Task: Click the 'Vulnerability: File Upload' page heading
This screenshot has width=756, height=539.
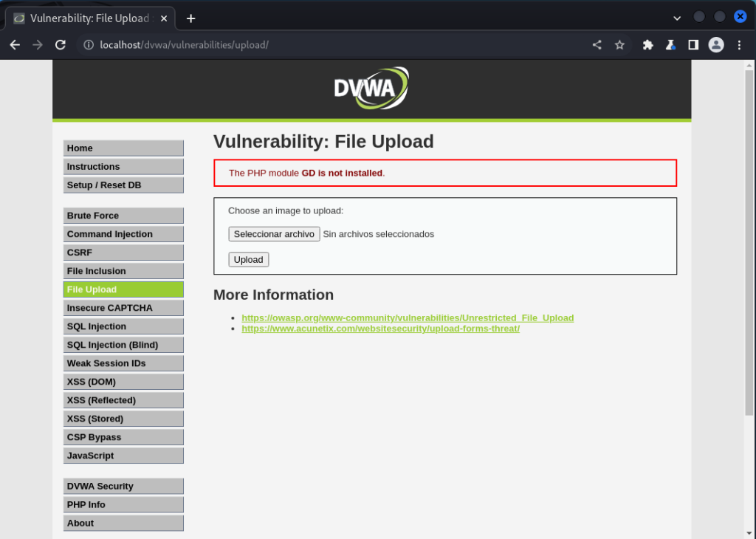Action: click(323, 141)
